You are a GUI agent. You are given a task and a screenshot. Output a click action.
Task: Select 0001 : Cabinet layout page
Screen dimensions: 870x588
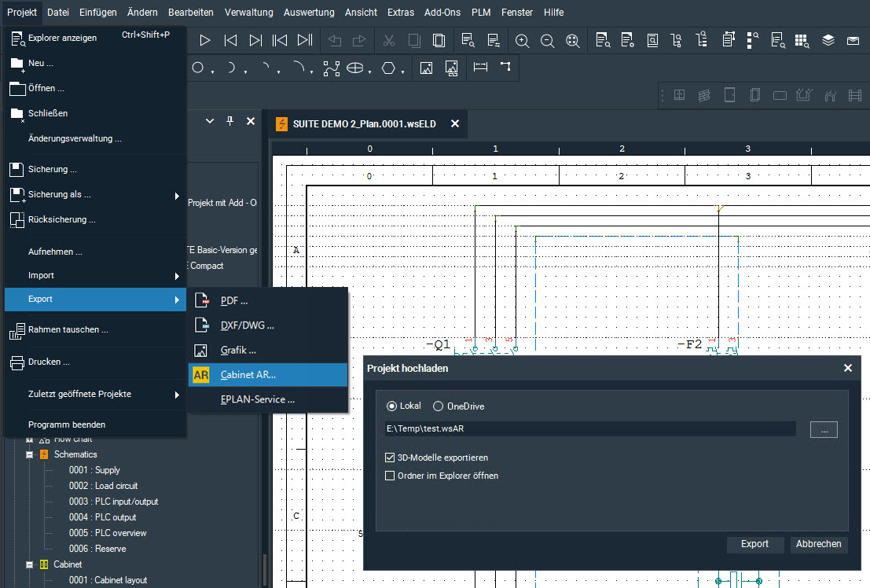[x=108, y=580]
